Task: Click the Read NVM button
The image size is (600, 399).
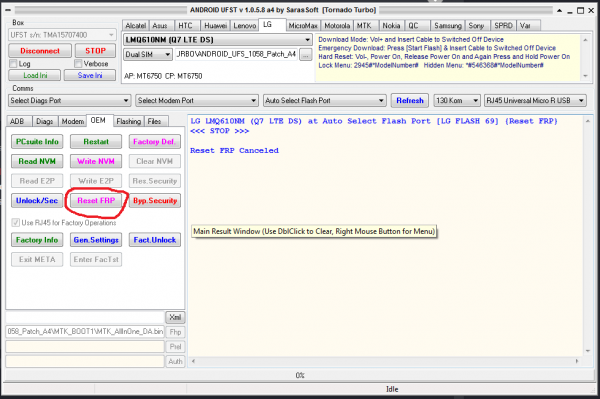Action: pos(37,161)
